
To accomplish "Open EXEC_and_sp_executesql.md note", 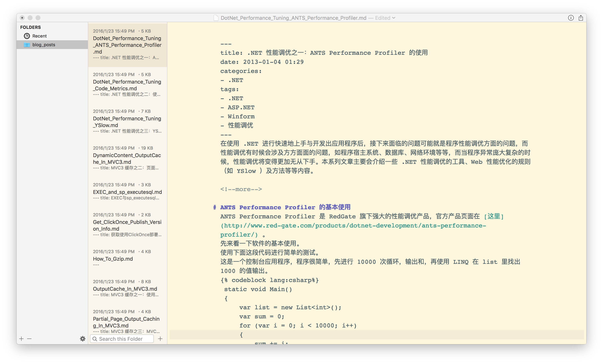I will pos(127,192).
